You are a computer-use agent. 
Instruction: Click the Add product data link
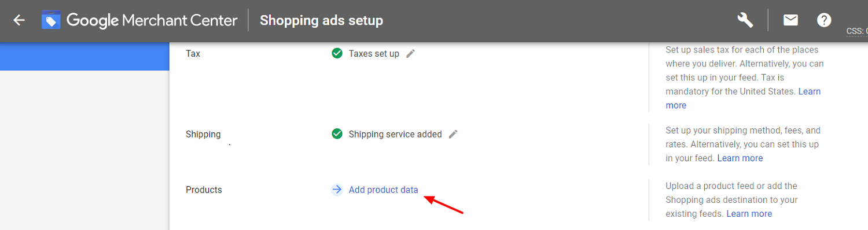pyautogui.click(x=383, y=190)
